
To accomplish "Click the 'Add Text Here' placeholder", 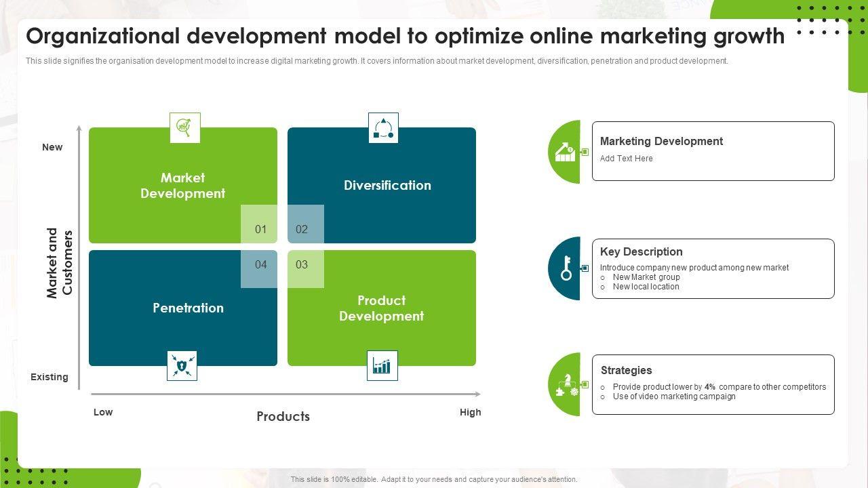I will [x=626, y=159].
